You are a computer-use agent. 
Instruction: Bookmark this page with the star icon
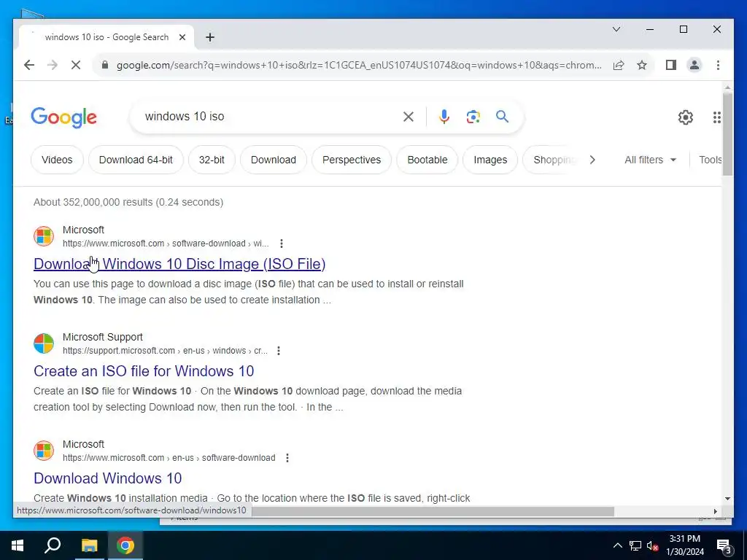pyautogui.click(x=642, y=65)
